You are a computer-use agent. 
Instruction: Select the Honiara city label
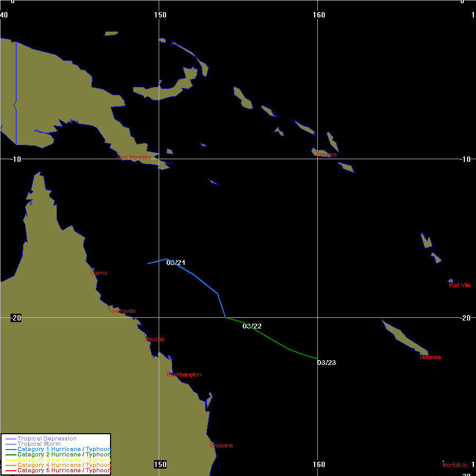point(326,154)
